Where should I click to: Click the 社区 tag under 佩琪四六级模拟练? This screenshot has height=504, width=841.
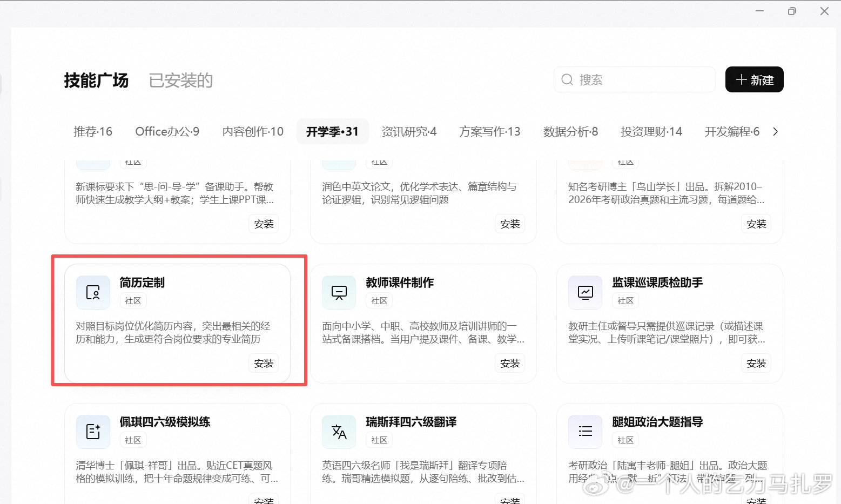click(x=133, y=440)
